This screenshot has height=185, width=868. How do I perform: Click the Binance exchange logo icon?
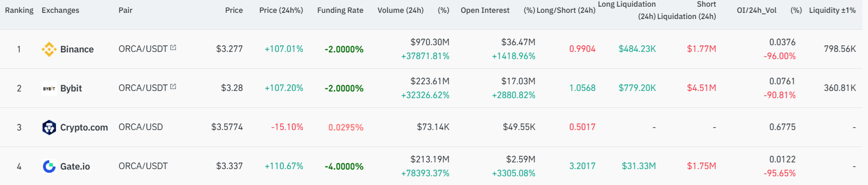pyautogui.click(x=49, y=49)
